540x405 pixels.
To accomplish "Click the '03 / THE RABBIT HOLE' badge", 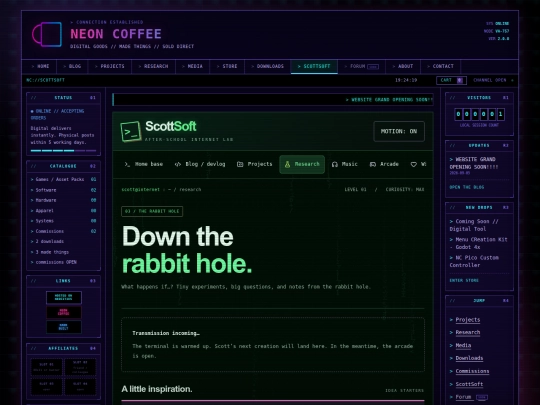I will [x=152, y=211].
